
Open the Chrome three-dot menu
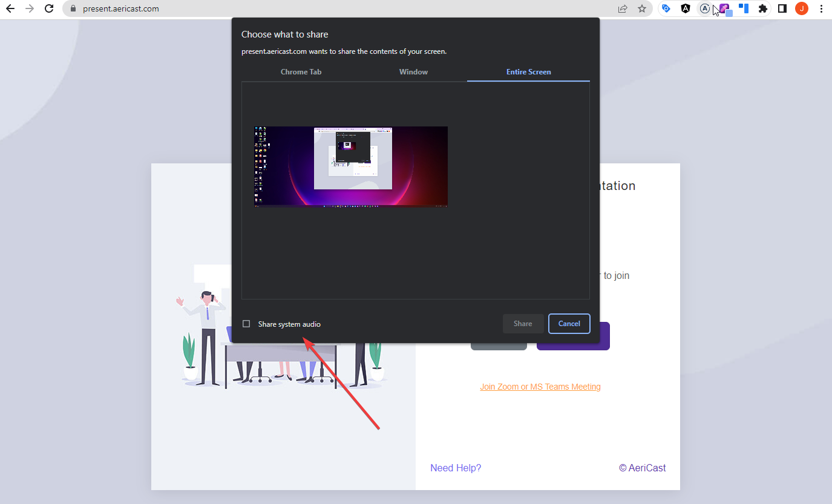click(x=821, y=8)
